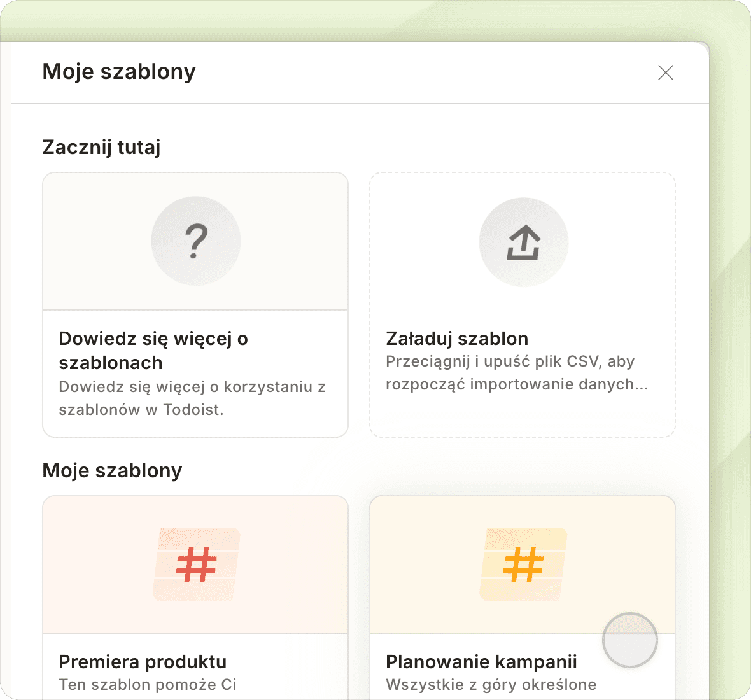This screenshot has width=751, height=700.
Task: Click the orange hashtag project icon
Action: click(x=523, y=564)
